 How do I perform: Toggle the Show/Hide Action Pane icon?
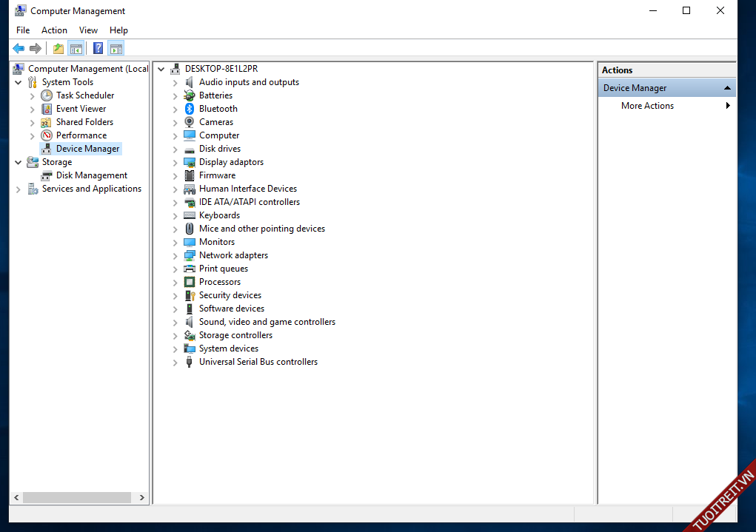[x=116, y=49]
